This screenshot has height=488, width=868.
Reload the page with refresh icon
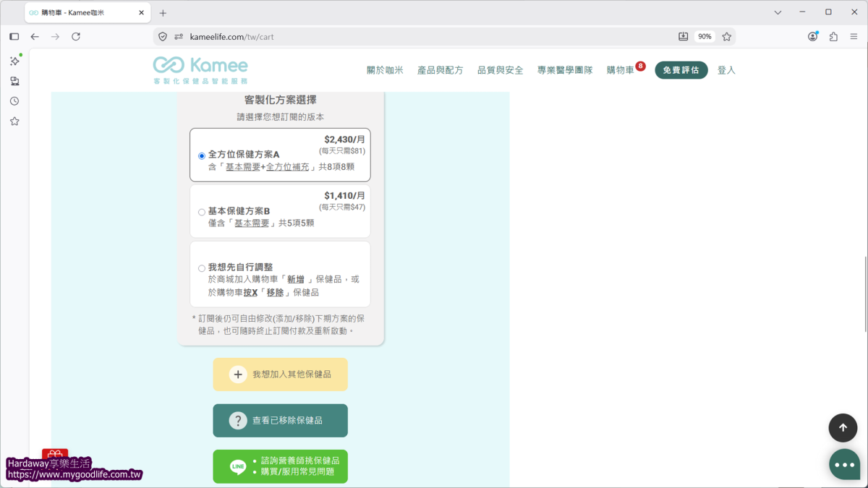click(76, 36)
